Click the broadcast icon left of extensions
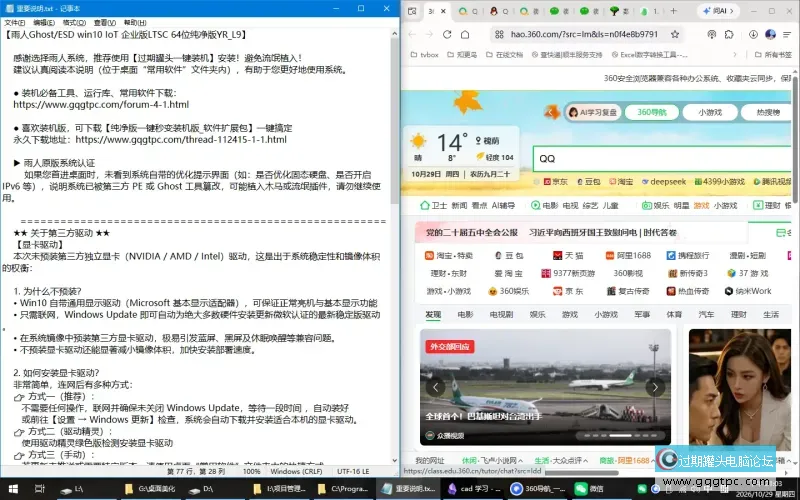This screenshot has width=800, height=500. point(712,34)
